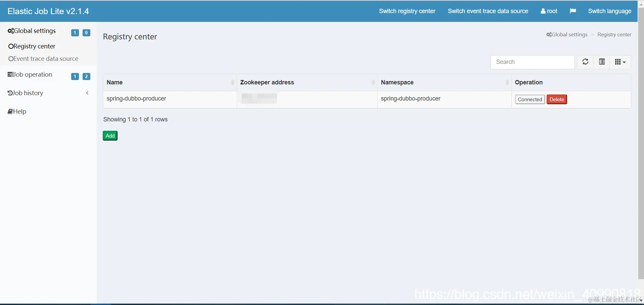Open the columns dropdown grid icon
Image resolution: width=644 pixels, height=305 pixels.
(620, 62)
